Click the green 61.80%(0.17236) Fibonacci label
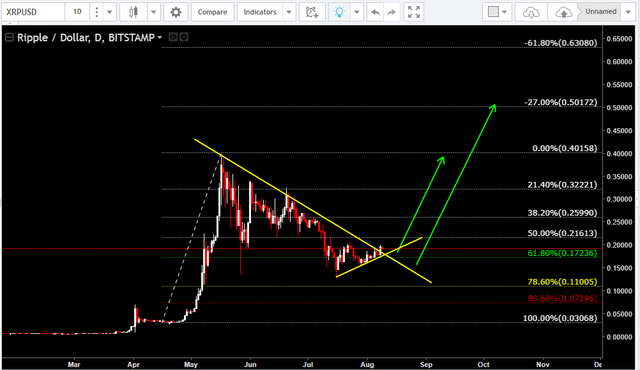This screenshot has height=370, width=640. [562, 253]
